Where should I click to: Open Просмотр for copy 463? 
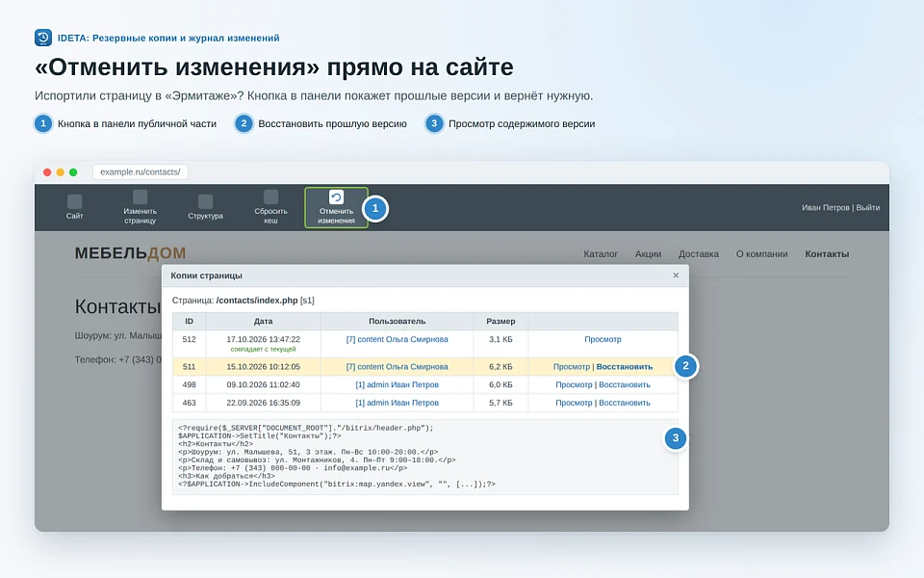tap(574, 403)
